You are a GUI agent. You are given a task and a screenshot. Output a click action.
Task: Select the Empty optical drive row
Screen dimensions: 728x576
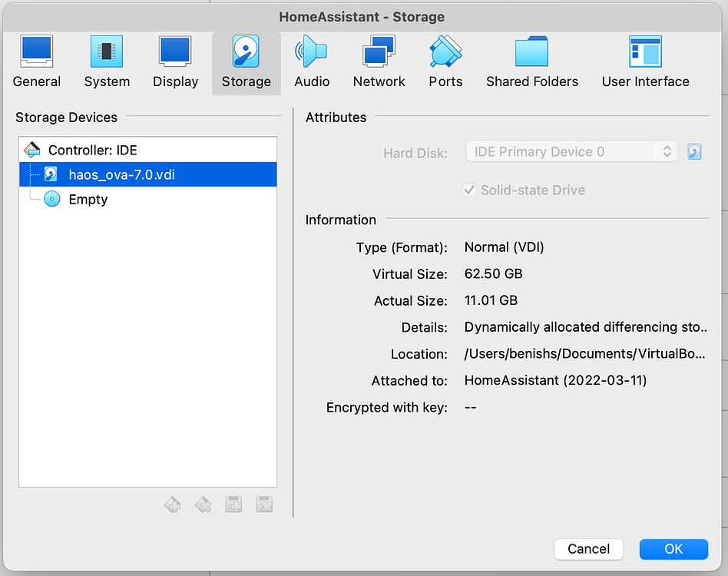(x=148, y=199)
